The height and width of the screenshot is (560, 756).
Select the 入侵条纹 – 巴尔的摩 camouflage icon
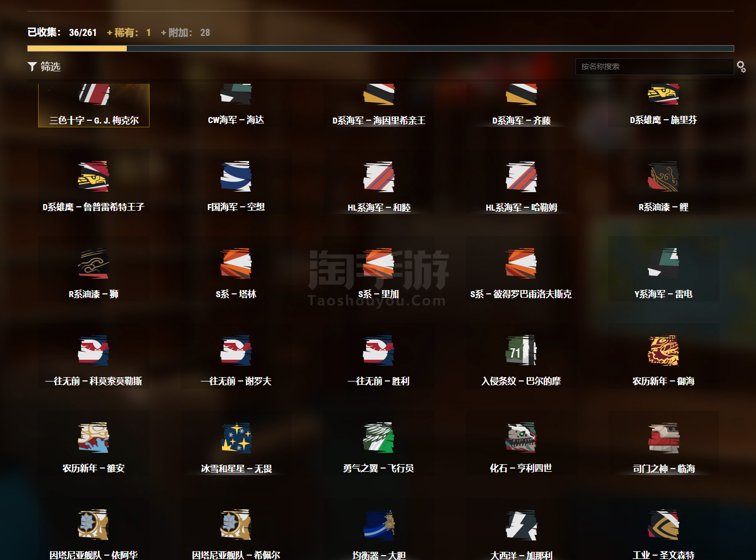coord(521,350)
